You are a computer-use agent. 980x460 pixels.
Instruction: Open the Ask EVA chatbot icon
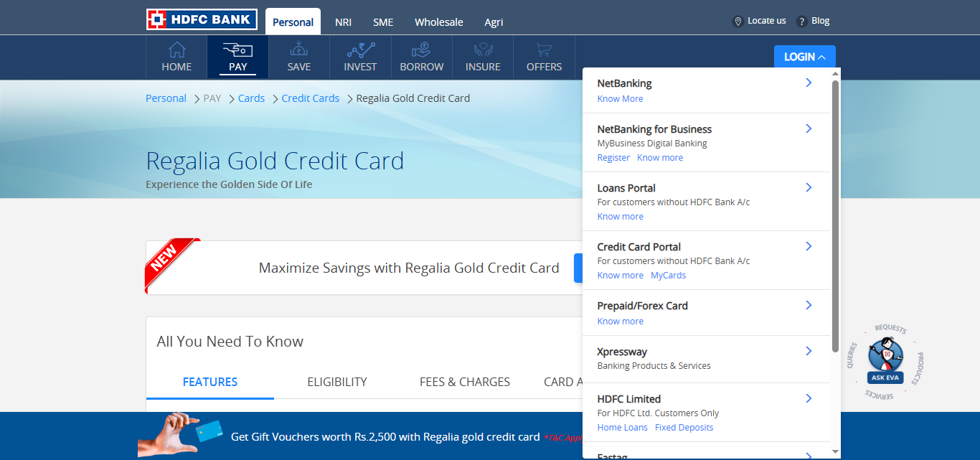click(885, 362)
